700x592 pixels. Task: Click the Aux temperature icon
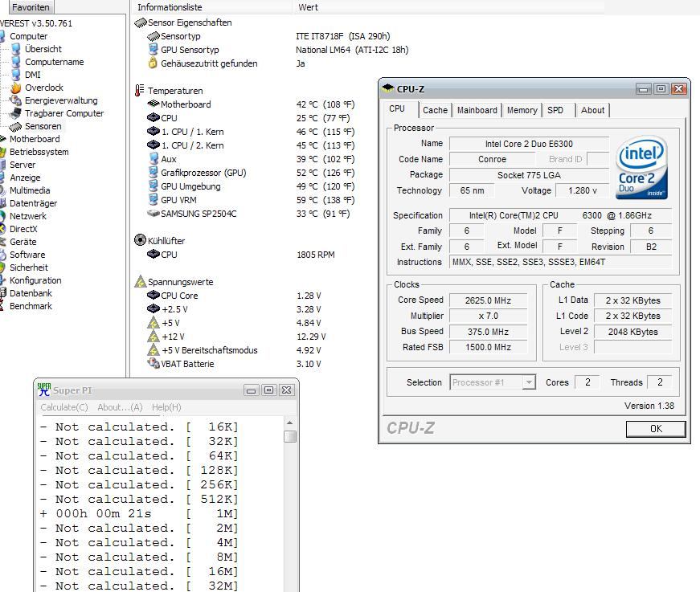point(154,159)
